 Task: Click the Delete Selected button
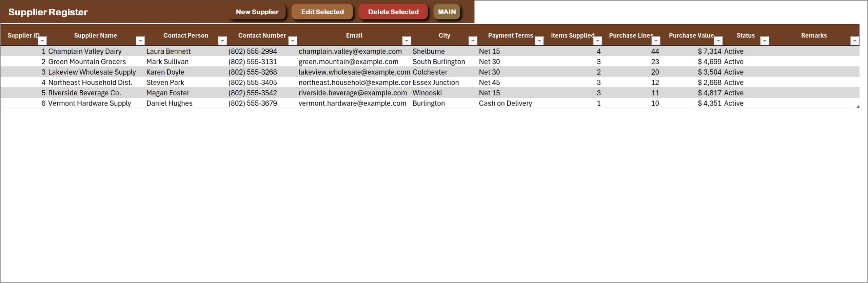coord(393,12)
